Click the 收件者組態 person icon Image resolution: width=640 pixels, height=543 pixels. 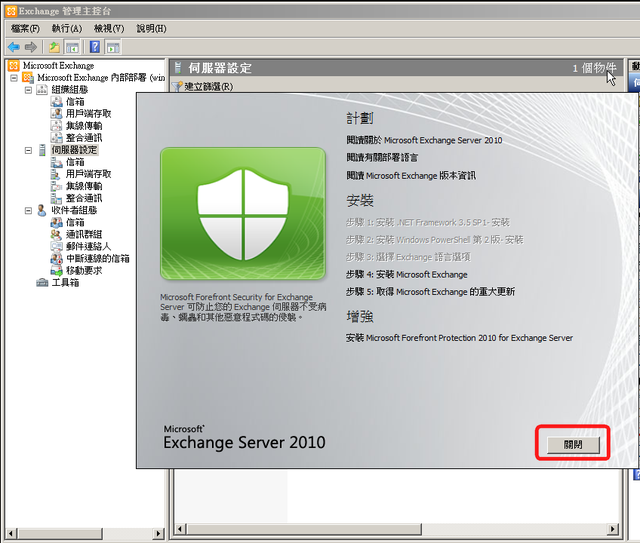pos(42,210)
